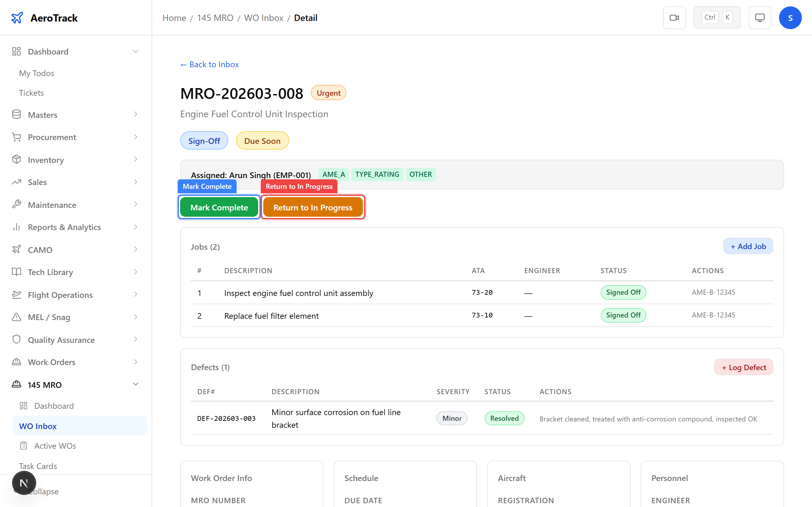Collapse the 145 MRO section chevron

(135, 384)
